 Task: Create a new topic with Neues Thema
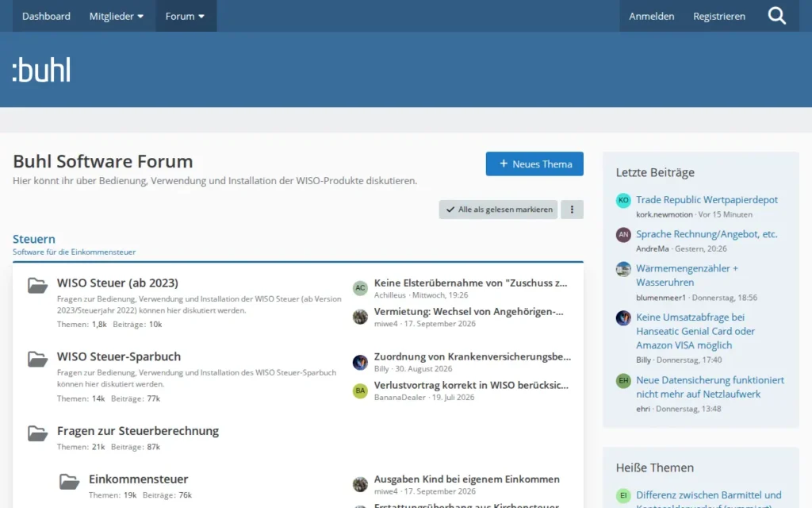[x=534, y=164]
